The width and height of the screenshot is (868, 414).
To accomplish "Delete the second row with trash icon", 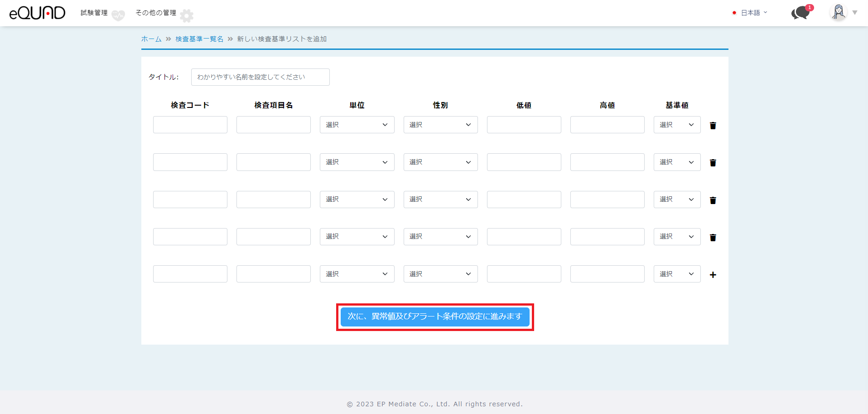I will pos(713,163).
